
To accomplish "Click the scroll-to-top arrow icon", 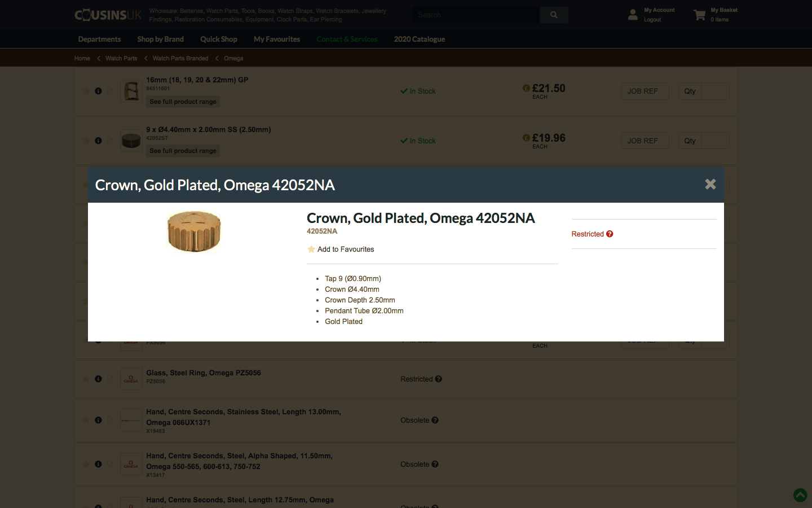I will pos(800,496).
